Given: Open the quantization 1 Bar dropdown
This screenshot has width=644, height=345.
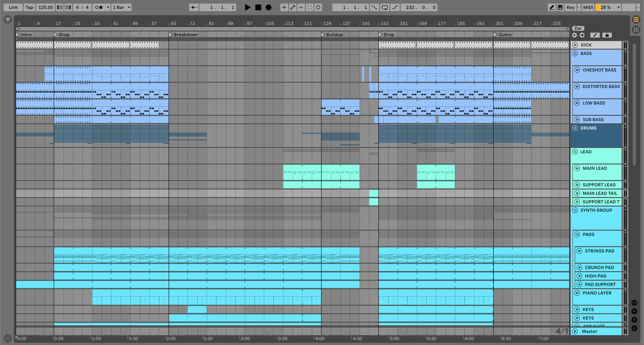Looking at the screenshot, I should [121, 7].
